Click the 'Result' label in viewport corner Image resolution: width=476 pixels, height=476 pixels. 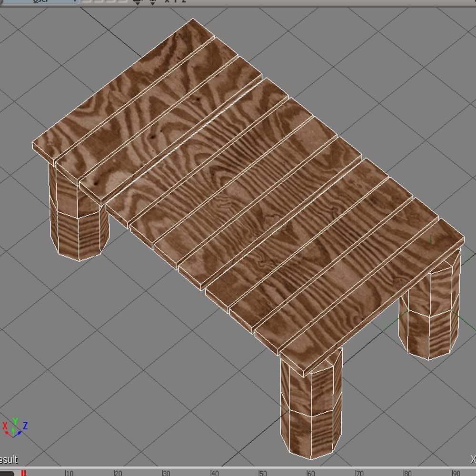(x=9, y=460)
